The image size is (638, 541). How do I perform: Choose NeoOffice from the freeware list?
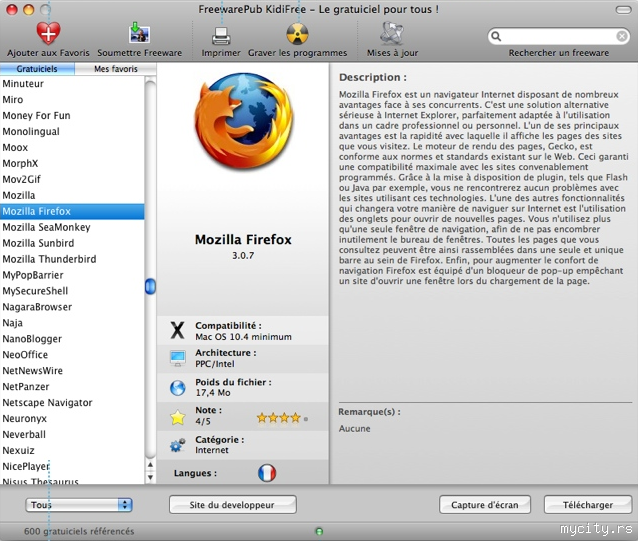(x=25, y=354)
